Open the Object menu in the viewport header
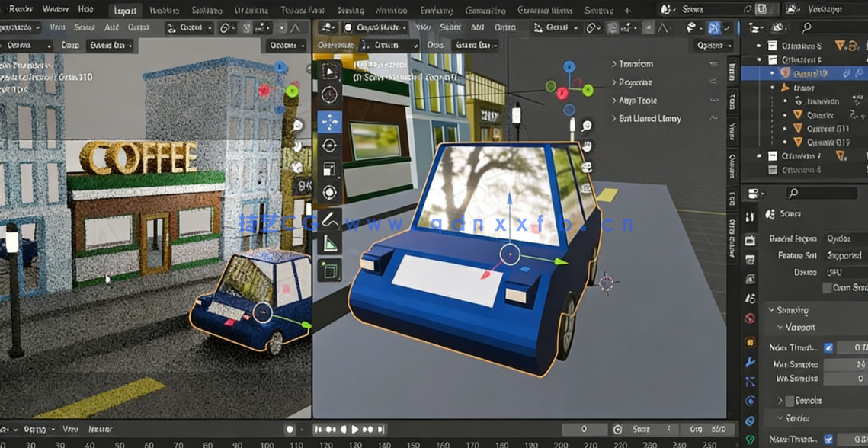The height and width of the screenshot is (448, 868). [x=504, y=27]
